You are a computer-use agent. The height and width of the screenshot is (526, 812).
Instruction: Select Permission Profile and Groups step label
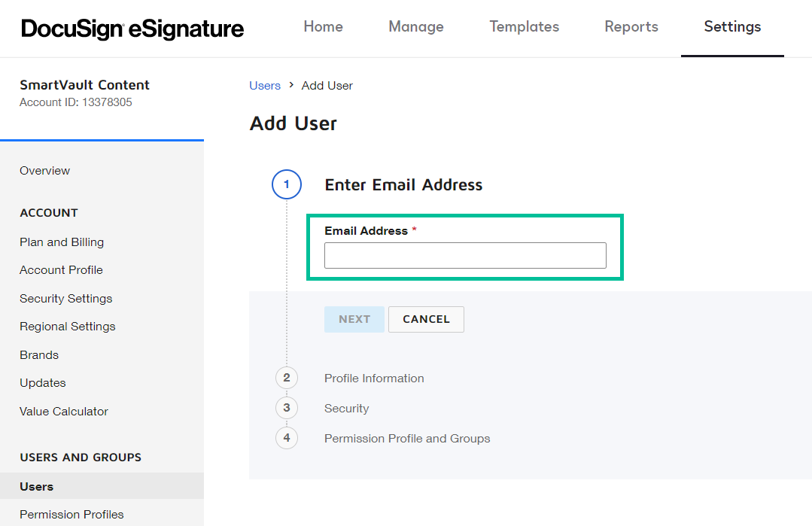407,439
